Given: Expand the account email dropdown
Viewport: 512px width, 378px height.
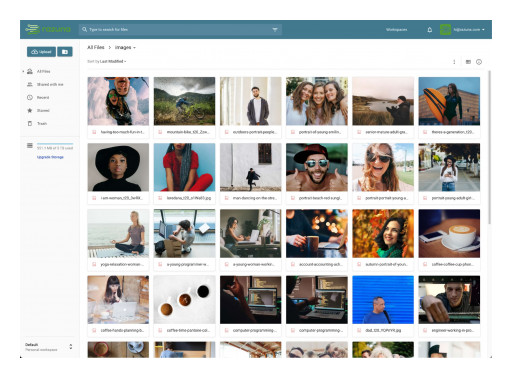Looking at the screenshot, I should (x=469, y=30).
